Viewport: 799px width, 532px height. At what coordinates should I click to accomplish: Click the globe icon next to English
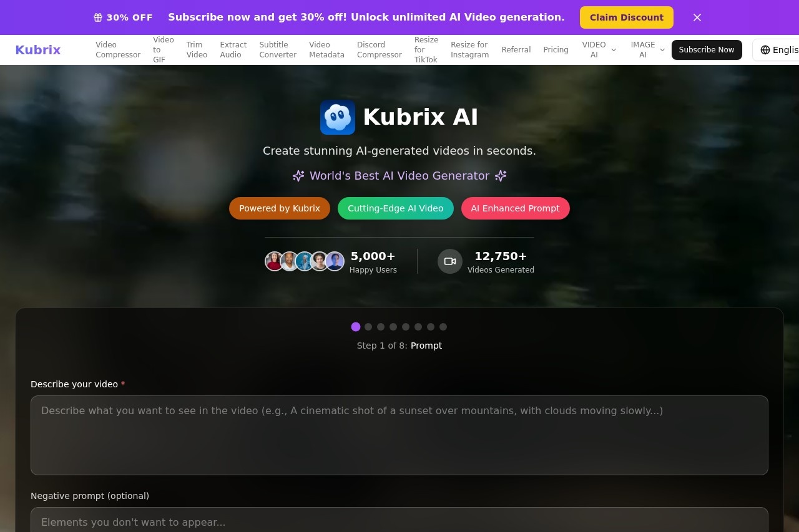[767, 50]
